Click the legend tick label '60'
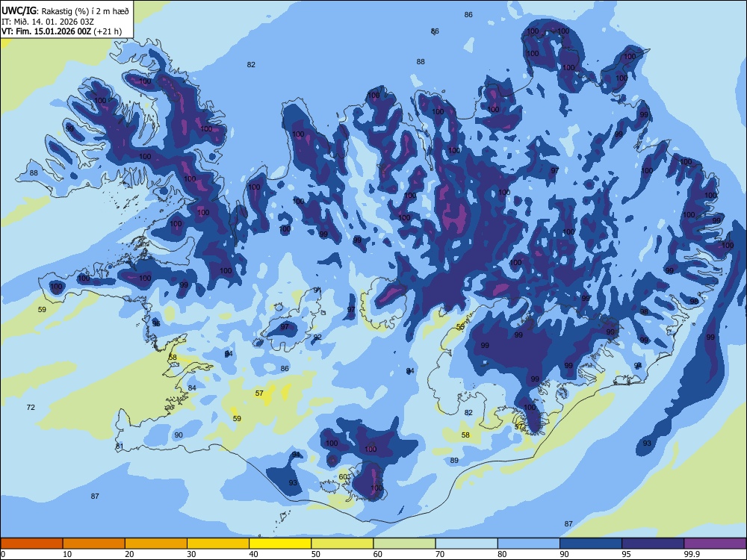Image resolution: width=747 pixels, height=560 pixels. pyautogui.click(x=378, y=554)
